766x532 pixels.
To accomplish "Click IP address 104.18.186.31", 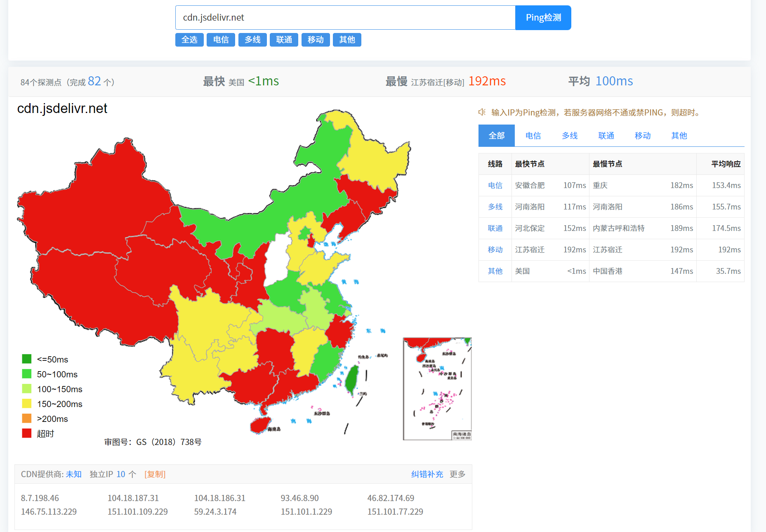I will coord(220,498).
